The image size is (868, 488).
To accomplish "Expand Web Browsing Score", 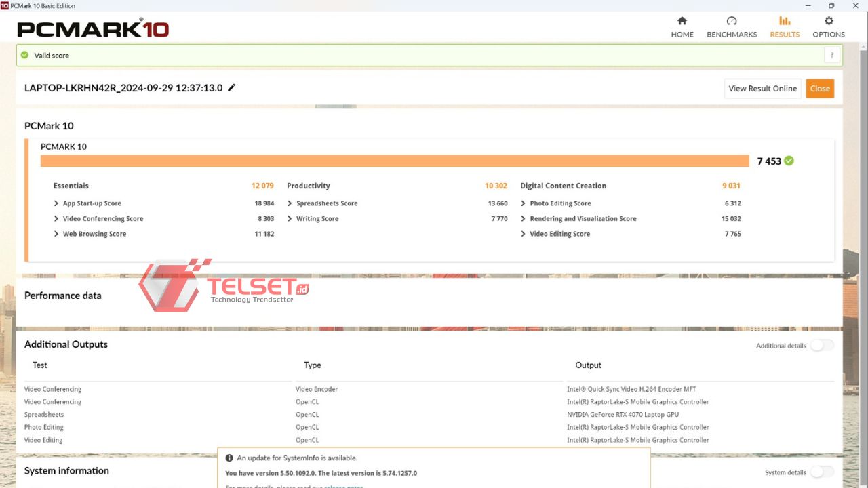I will tap(56, 234).
